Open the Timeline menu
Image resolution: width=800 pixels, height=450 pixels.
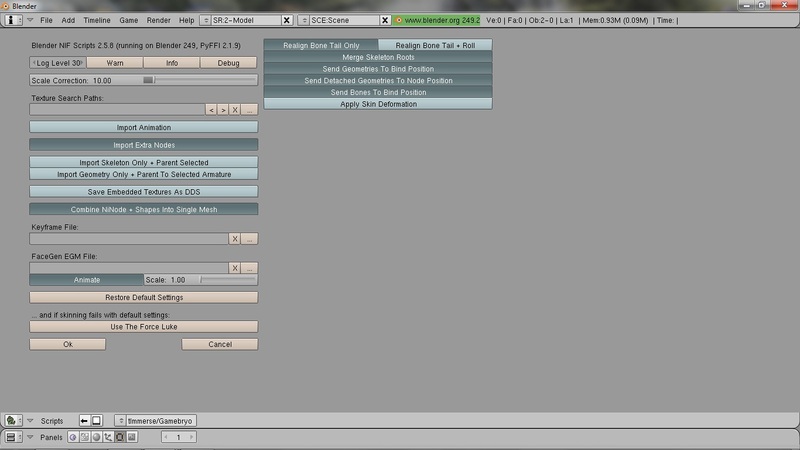(97, 20)
